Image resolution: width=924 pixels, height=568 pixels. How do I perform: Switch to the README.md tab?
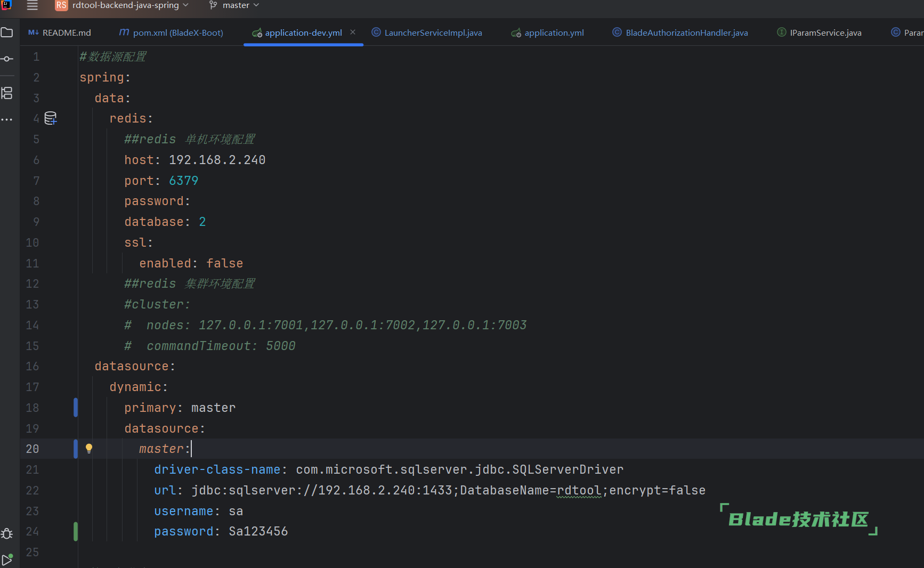[x=60, y=33]
